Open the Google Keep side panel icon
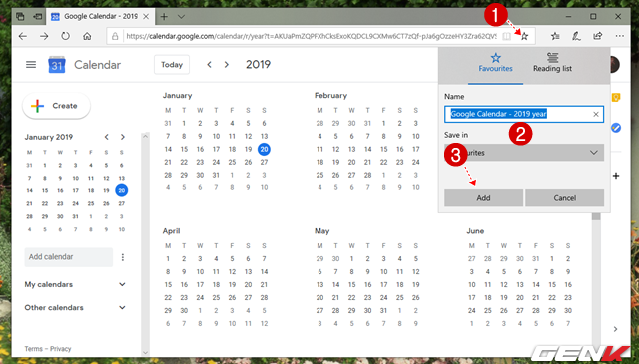Screen dimensions: 639x364 (x=616, y=98)
